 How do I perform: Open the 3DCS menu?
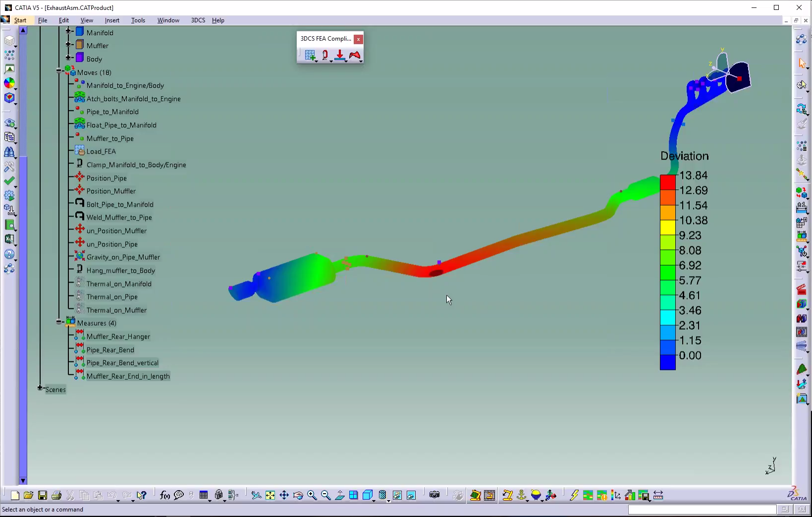198,20
